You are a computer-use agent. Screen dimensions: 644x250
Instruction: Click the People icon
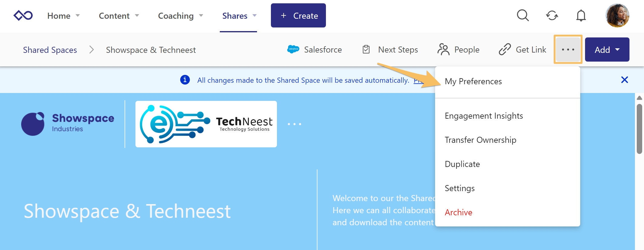pyautogui.click(x=444, y=49)
